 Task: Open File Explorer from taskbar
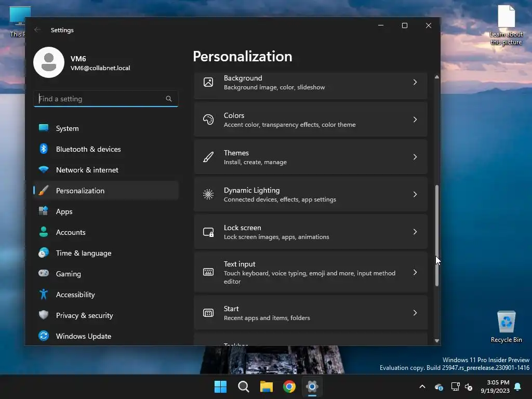tap(267, 387)
